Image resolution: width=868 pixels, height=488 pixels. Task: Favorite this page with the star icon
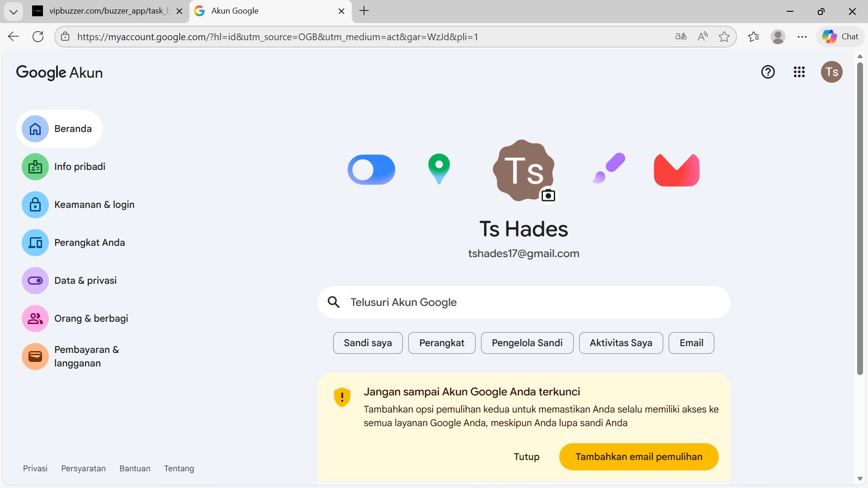(724, 37)
